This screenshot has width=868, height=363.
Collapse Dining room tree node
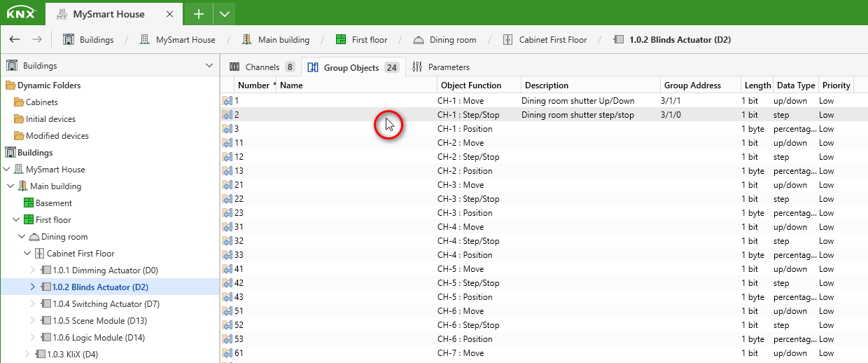point(22,237)
